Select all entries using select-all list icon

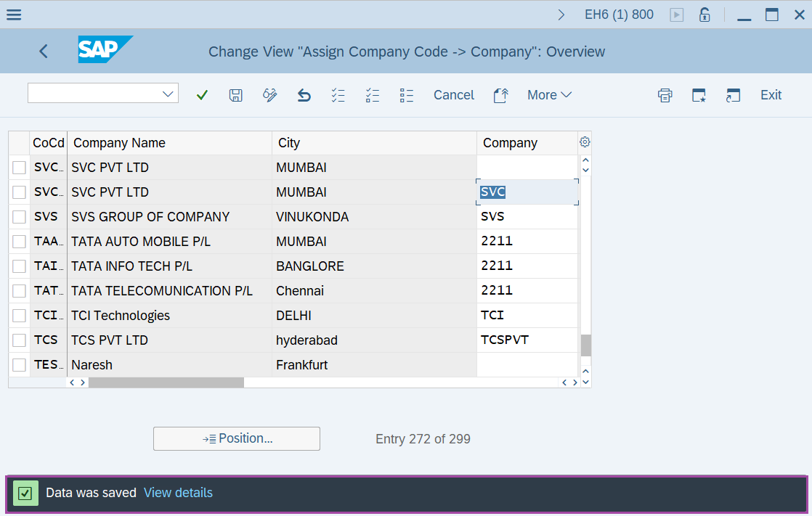coord(338,94)
